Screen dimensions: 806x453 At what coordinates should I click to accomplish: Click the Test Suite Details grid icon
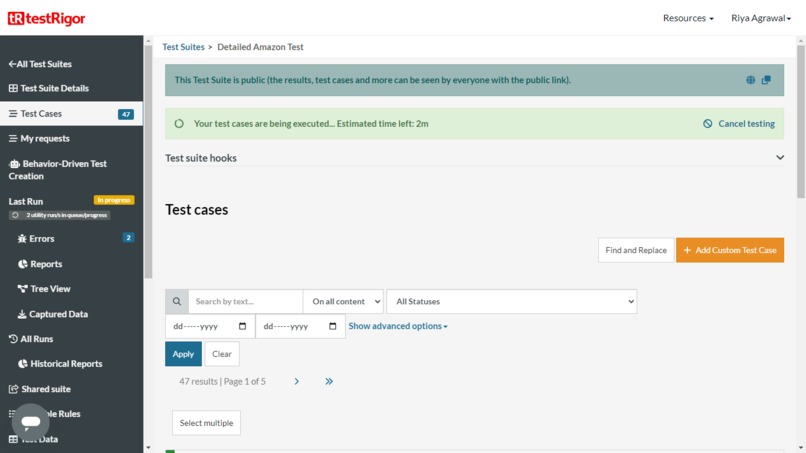[13, 88]
